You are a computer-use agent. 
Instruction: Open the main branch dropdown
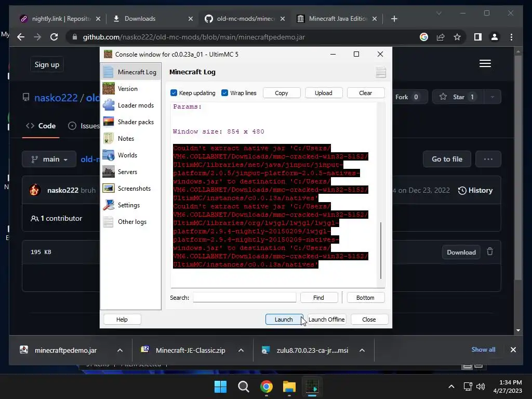coord(49,159)
